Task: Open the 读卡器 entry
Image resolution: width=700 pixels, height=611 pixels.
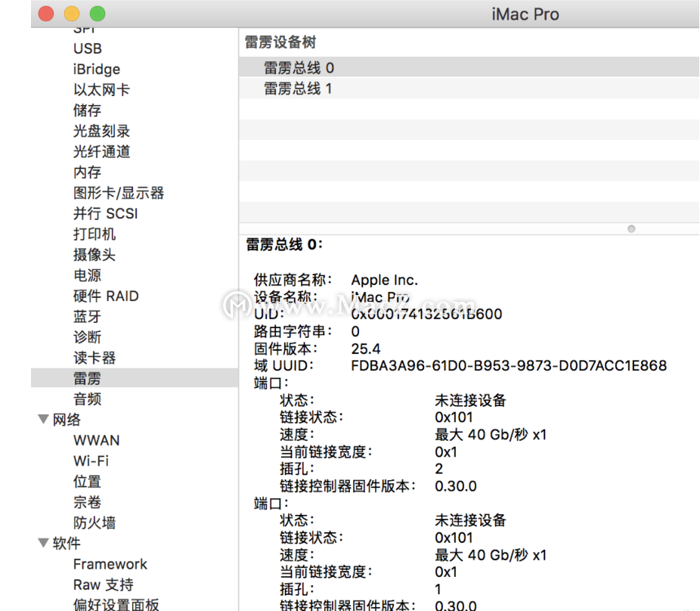Action: [94, 358]
